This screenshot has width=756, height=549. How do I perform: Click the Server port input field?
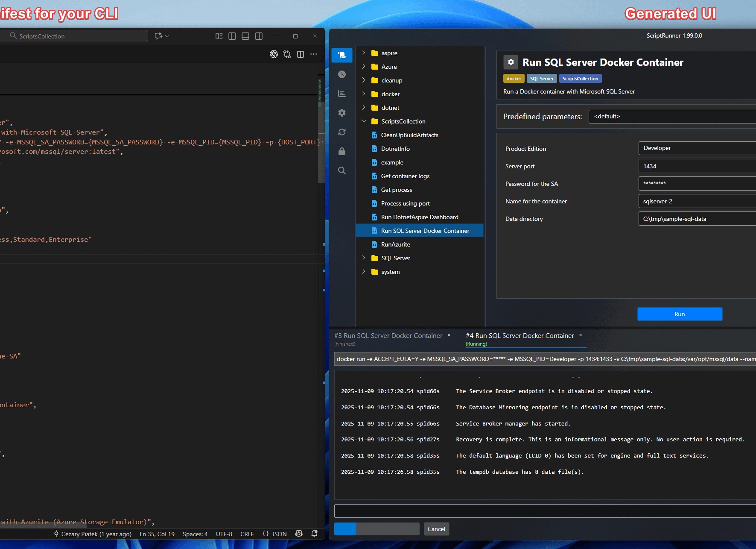[x=697, y=166]
